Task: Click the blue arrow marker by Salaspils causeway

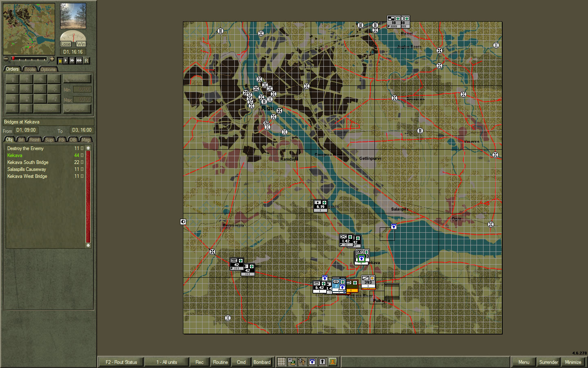Action: click(394, 226)
